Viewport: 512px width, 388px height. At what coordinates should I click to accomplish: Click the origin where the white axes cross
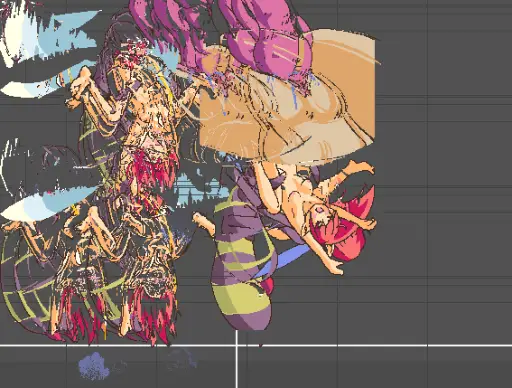[x=237, y=346]
